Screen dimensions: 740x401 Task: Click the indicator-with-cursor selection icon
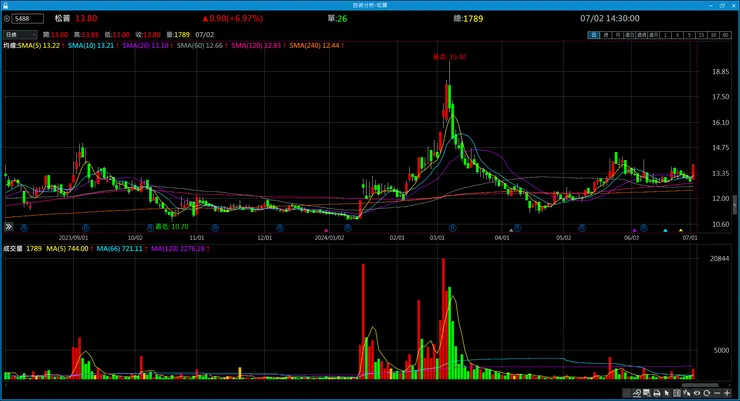tap(687, 393)
